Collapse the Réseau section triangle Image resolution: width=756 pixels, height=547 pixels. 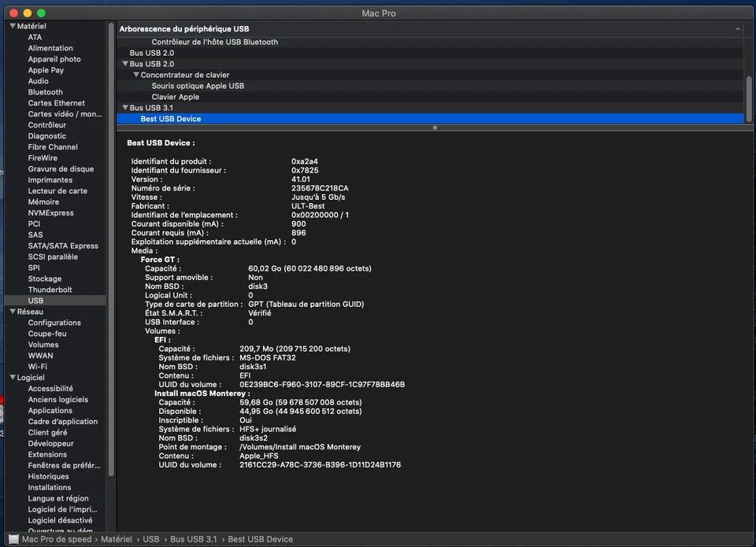13,312
